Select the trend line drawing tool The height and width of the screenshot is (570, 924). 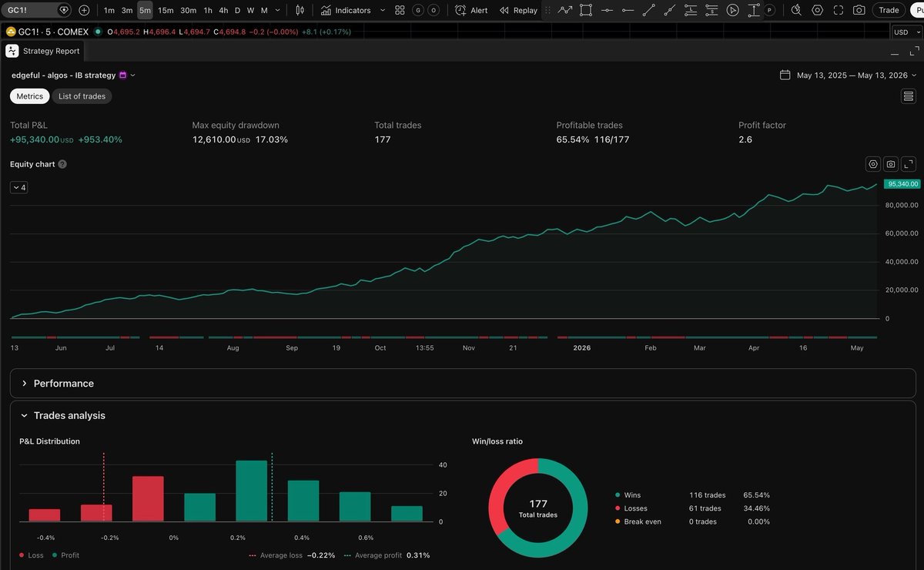pos(648,10)
